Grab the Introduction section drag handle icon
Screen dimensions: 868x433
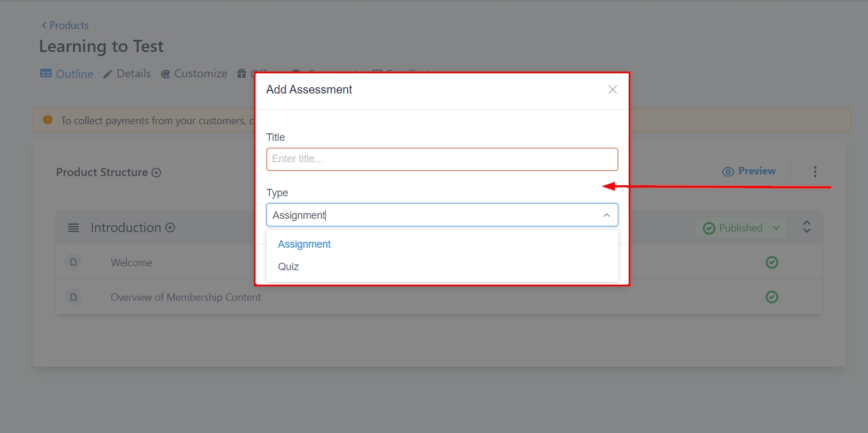(73, 228)
